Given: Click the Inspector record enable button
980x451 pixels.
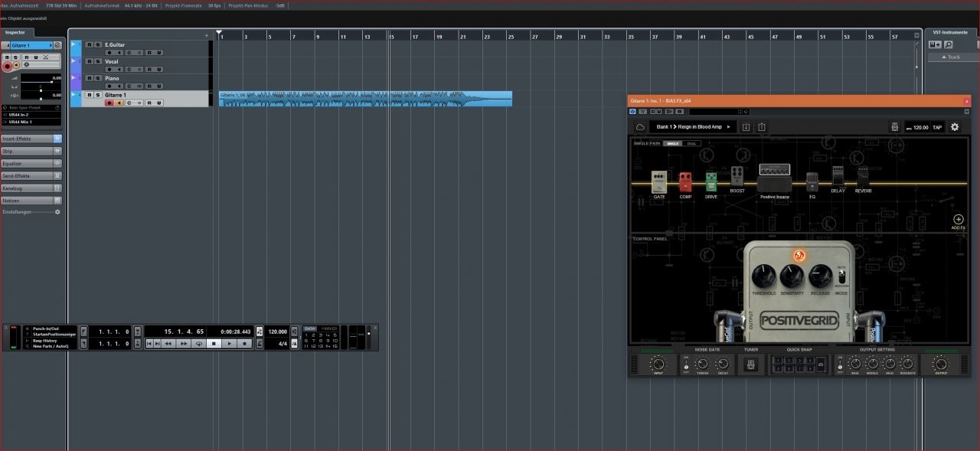Looking at the screenshot, I should pos(7,66).
